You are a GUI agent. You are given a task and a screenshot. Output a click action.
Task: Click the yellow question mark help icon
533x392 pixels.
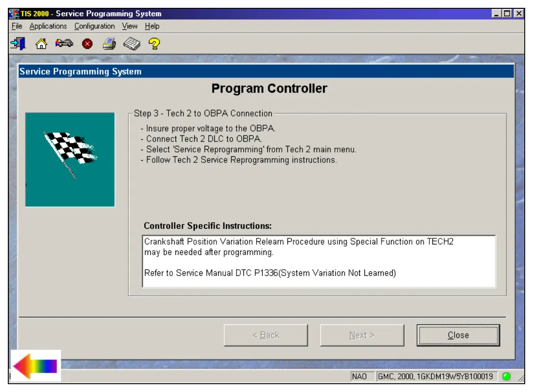point(155,44)
